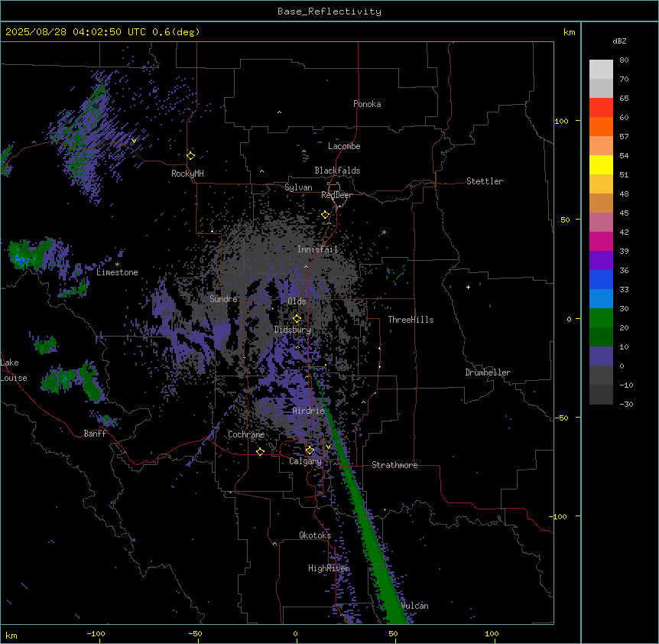Click the Okotoks label
The height and width of the screenshot is (644, 659).
(x=315, y=535)
